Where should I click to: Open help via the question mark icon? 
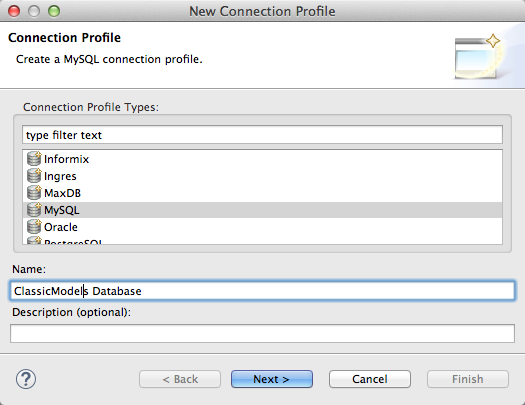[x=26, y=379]
